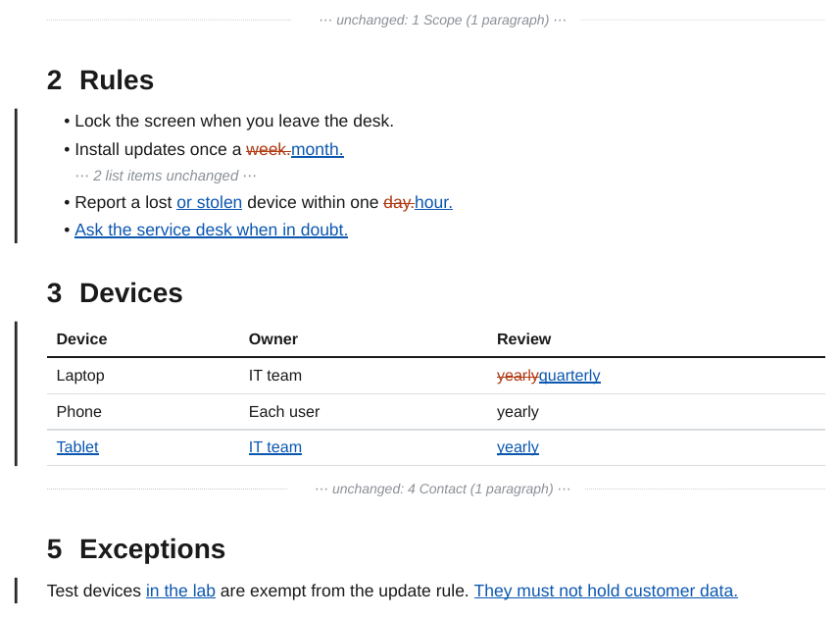The width and height of the screenshot is (840, 618).
Task: Click the inserted 'yearly' in the Tablet row
Action: (518, 447)
